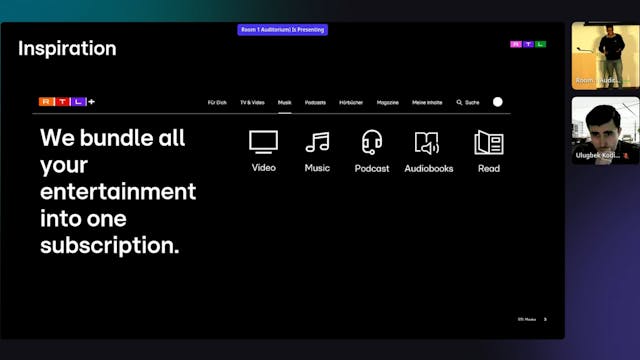
Task: Click the 'Room 1 Auditorium Is Presenting' banner
Action: click(x=282, y=30)
